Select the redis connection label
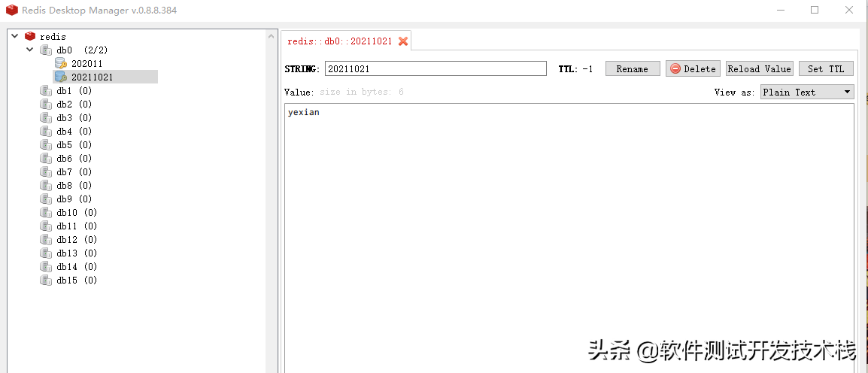The height and width of the screenshot is (373, 868). point(53,37)
